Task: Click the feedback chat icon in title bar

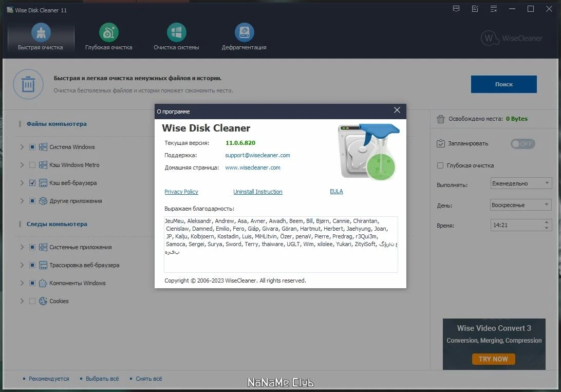Action: pyautogui.click(x=456, y=9)
